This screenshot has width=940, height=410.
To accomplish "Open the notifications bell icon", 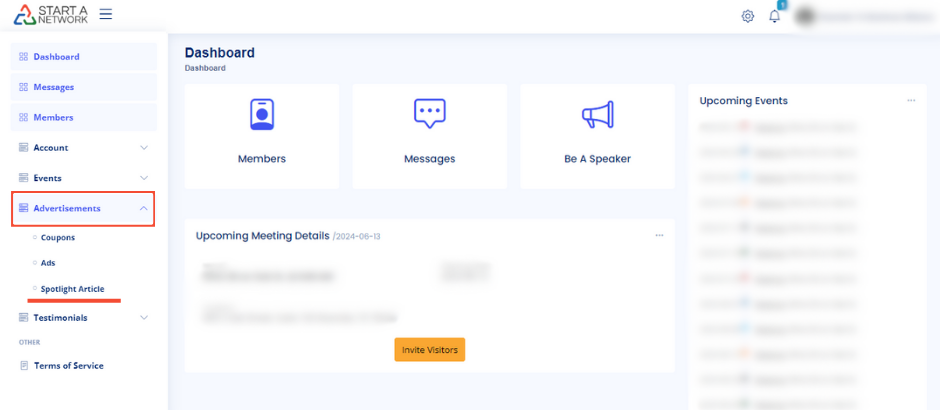I will click(x=774, y=16).
